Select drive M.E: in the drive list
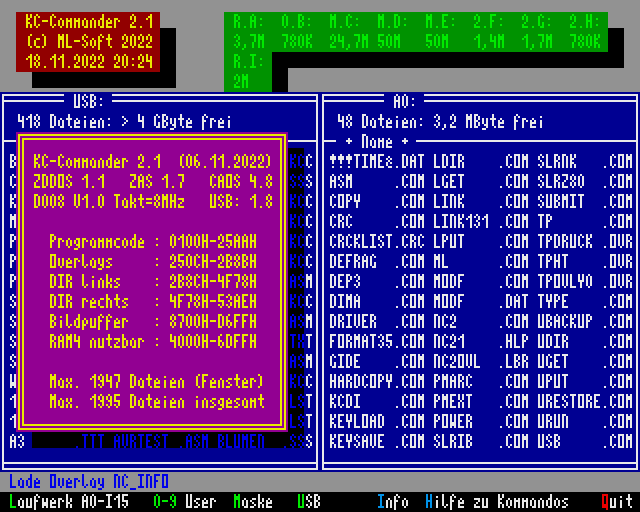 point(441,31)
